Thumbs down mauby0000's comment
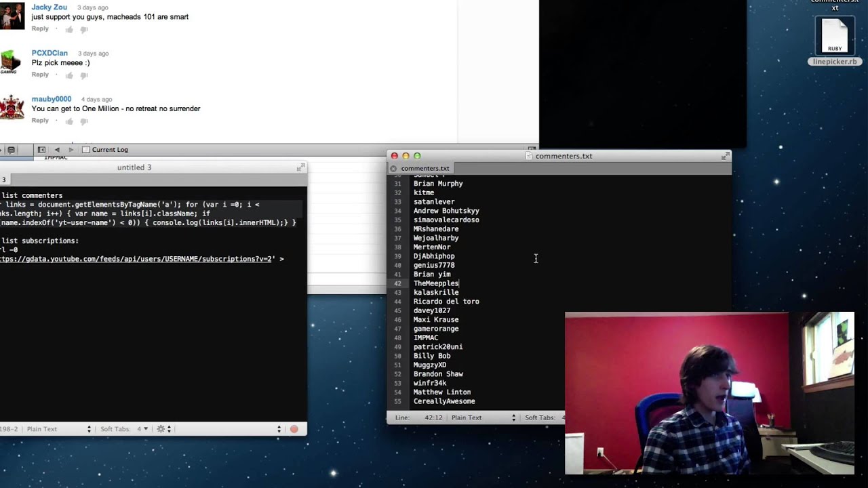Viewport: 868px width, 488px height. (84, 121)
